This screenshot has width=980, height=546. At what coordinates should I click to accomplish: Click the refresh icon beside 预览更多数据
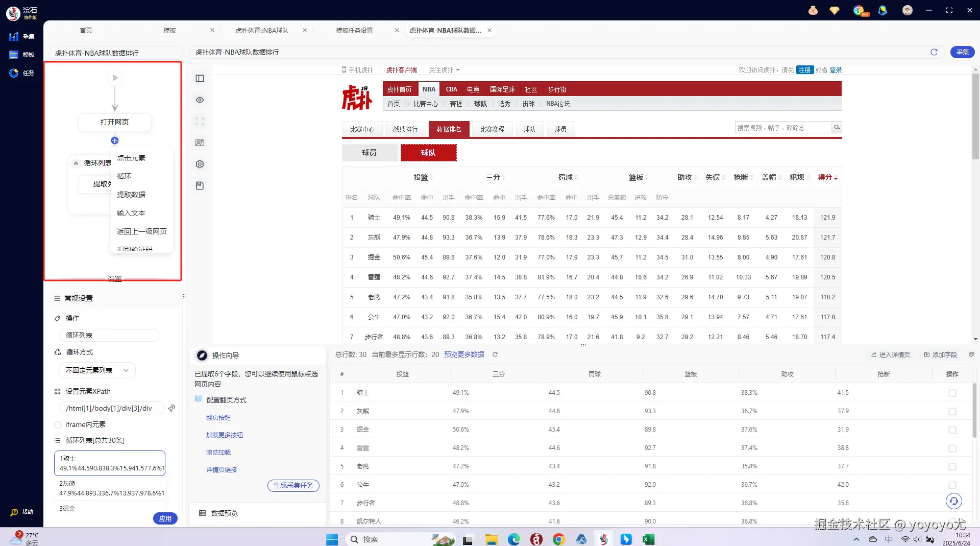495,354
